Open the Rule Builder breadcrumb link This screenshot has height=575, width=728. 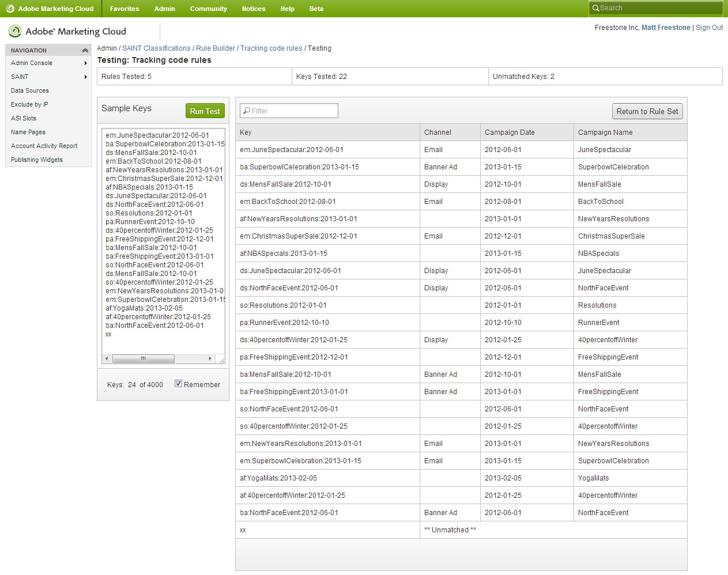point(216,48)
